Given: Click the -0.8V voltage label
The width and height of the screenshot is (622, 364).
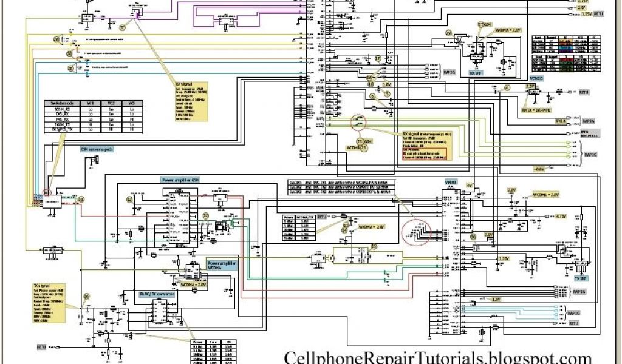Looking at the screenshot, I should [539, 168].
